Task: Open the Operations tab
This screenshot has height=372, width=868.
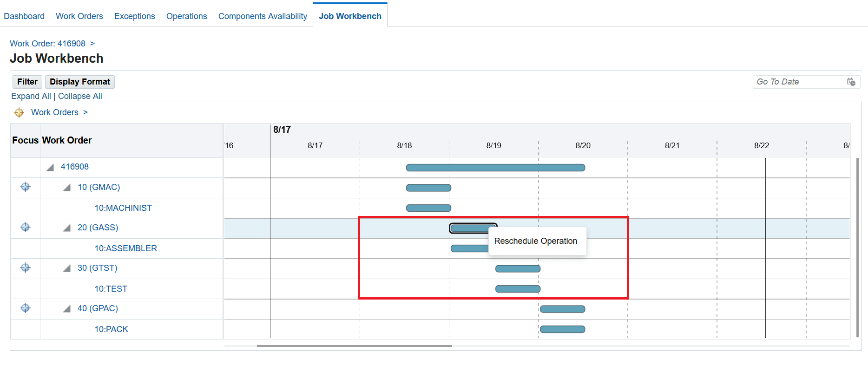Action: (187, 16)
